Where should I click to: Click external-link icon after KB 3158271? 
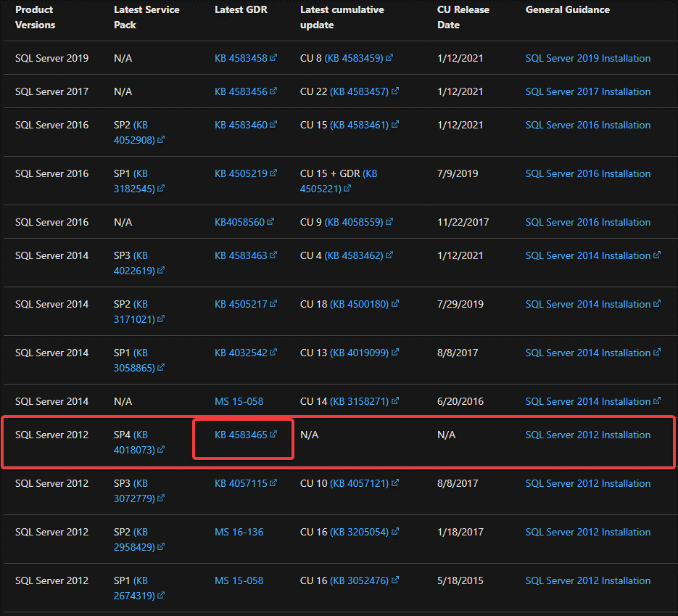[394, 401]
